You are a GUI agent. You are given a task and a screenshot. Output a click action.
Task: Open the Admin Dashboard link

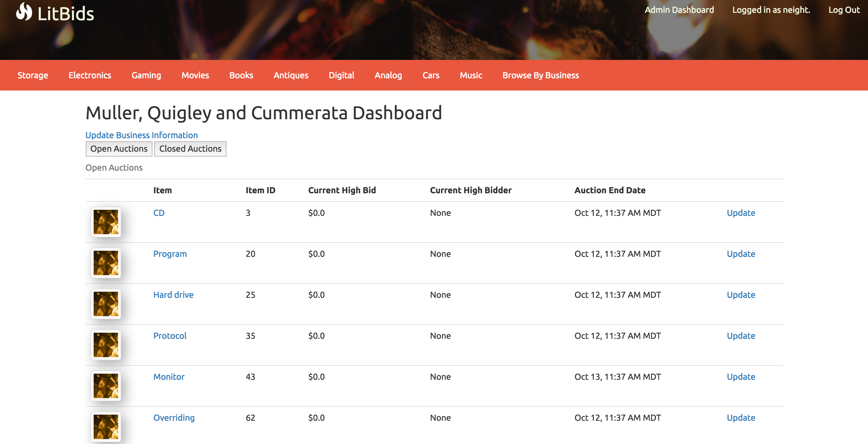[679, 10]
